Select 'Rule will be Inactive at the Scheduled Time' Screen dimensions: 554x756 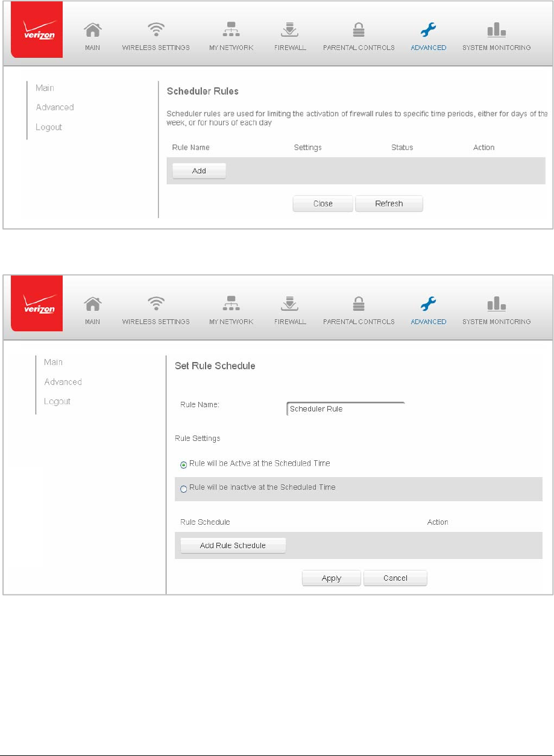pyautogui.click(x=184, y=489)
